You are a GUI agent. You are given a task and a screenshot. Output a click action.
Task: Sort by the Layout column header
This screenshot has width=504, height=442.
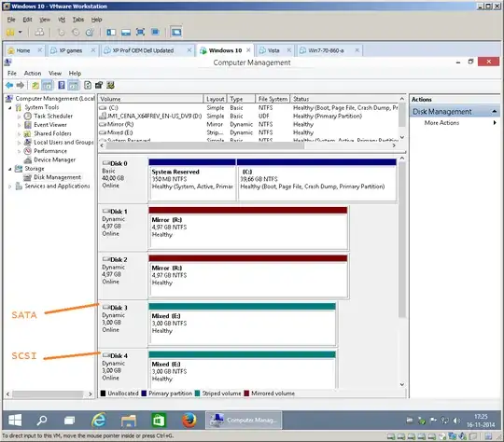coord(216,99)
